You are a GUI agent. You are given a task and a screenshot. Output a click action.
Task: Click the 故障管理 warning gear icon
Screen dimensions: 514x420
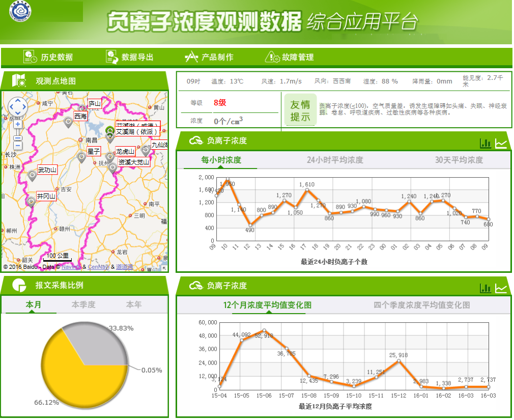(x=272, y=57)
